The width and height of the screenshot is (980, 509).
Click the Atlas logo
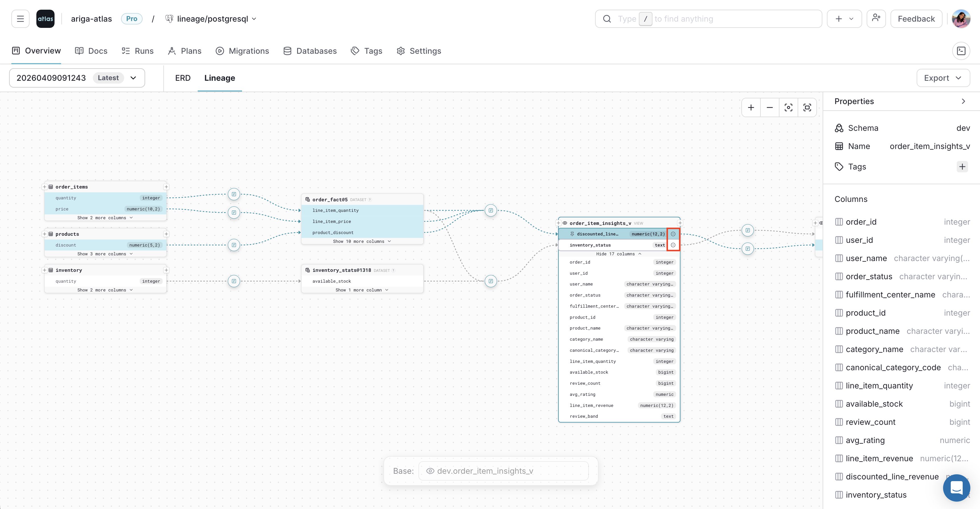tap(45, 18)
